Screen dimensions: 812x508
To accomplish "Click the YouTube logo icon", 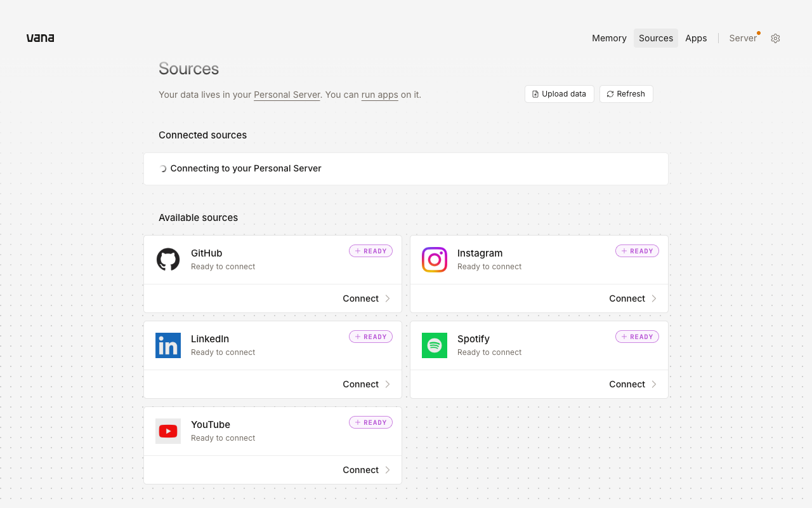I will tap(168, 431).
